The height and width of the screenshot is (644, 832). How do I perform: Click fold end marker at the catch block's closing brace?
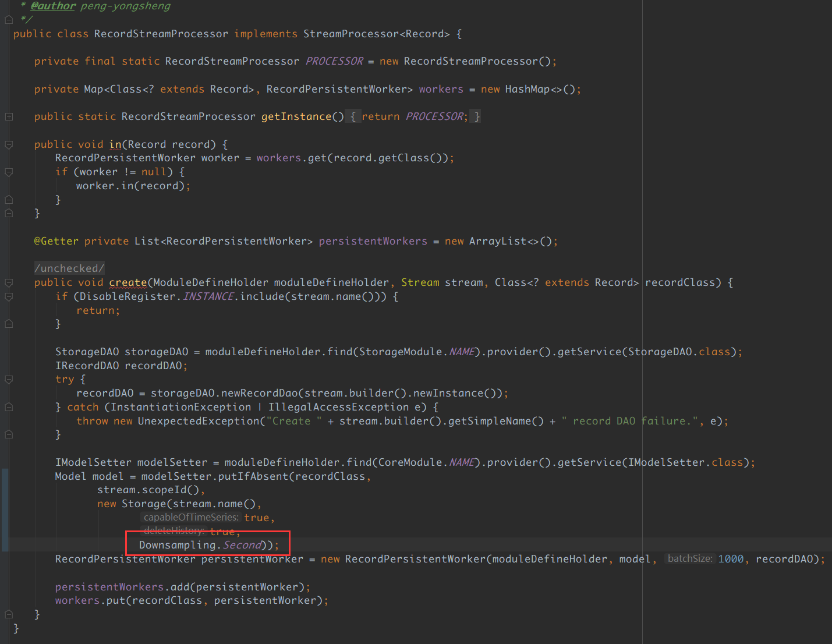click(9, 434)
